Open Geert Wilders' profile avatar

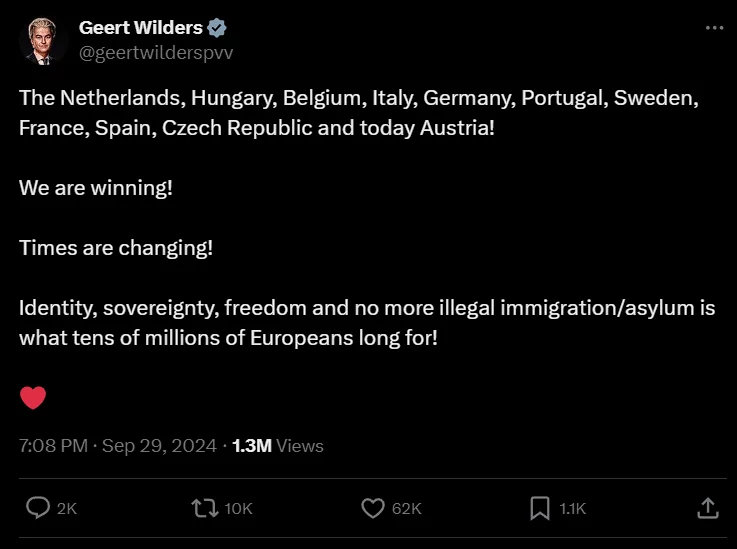tap(42, 41)
